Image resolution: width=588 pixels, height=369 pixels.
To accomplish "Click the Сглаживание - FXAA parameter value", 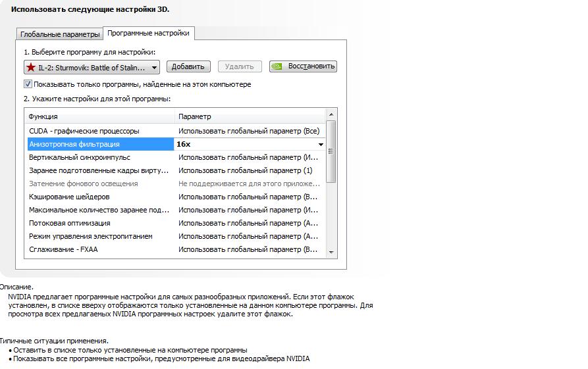I will tap(248, 249).
